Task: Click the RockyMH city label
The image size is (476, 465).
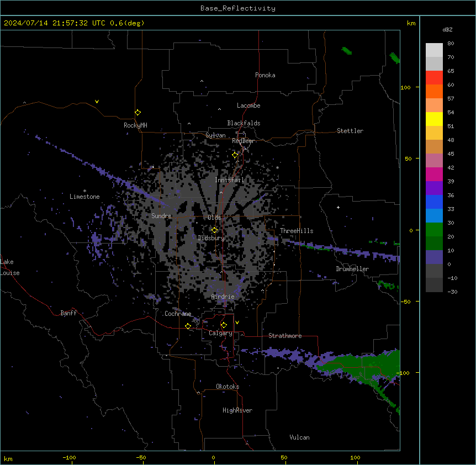Action: point(135,125)
